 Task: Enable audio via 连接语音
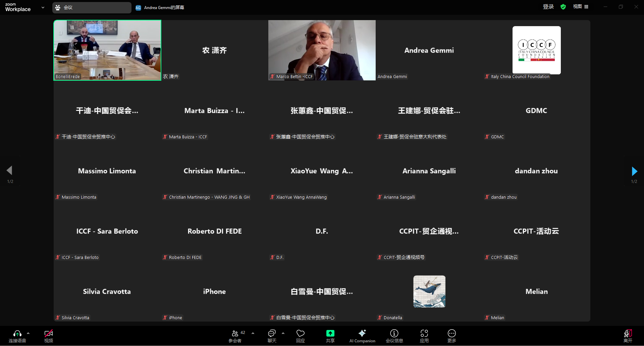click(17, 336)
